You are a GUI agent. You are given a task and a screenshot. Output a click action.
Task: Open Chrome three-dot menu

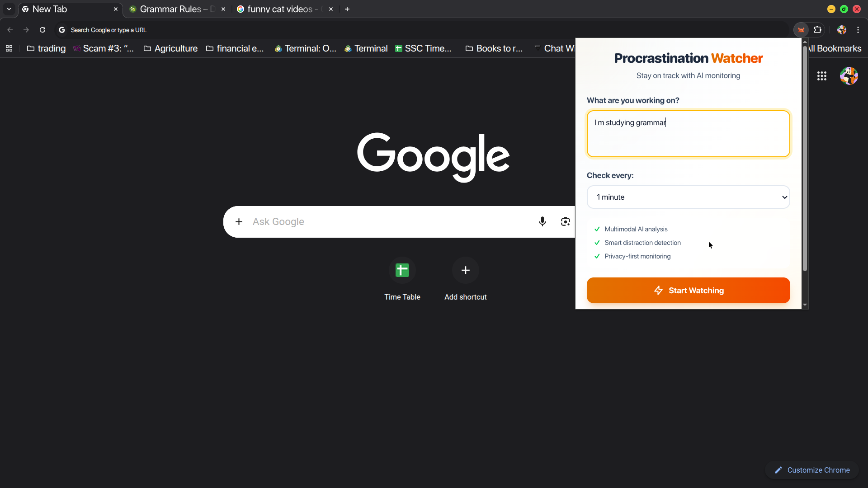pos(858,30)
